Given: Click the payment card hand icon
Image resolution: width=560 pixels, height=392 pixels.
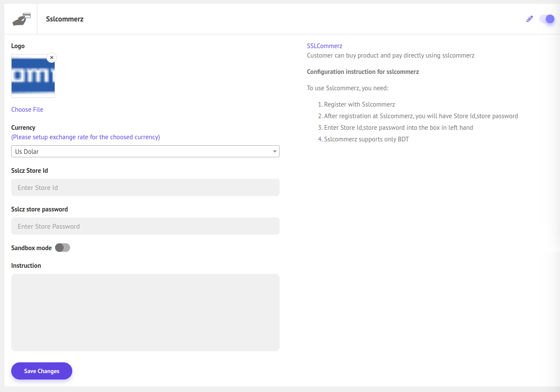Looking at the screenshot, I should [21, 19].
